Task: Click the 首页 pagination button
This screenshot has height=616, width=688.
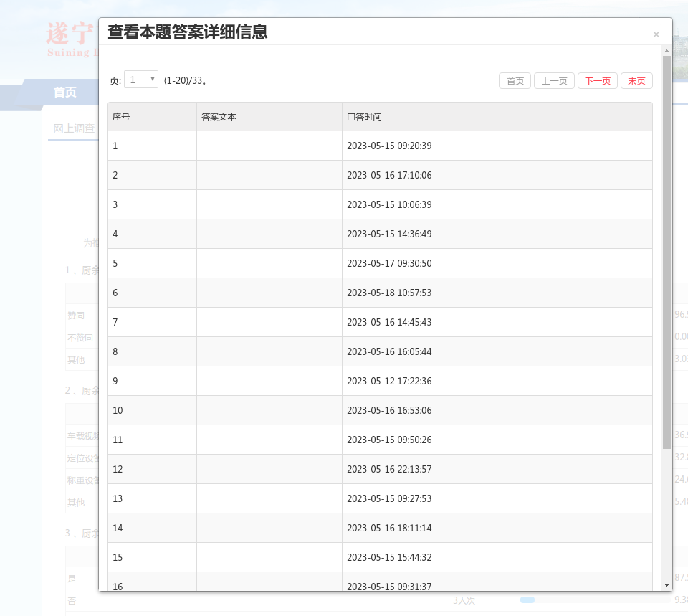Action: (515, 81)
